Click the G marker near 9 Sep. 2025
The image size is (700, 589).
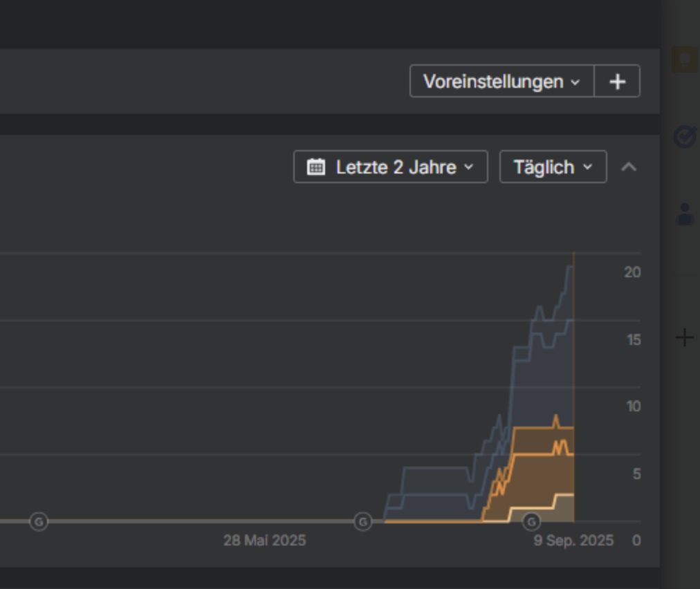(531, 521)
